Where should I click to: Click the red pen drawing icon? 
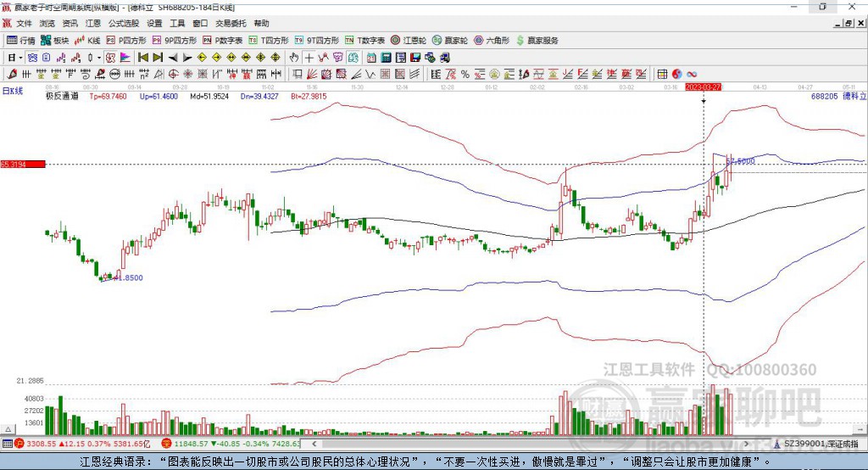pos(12,74)
